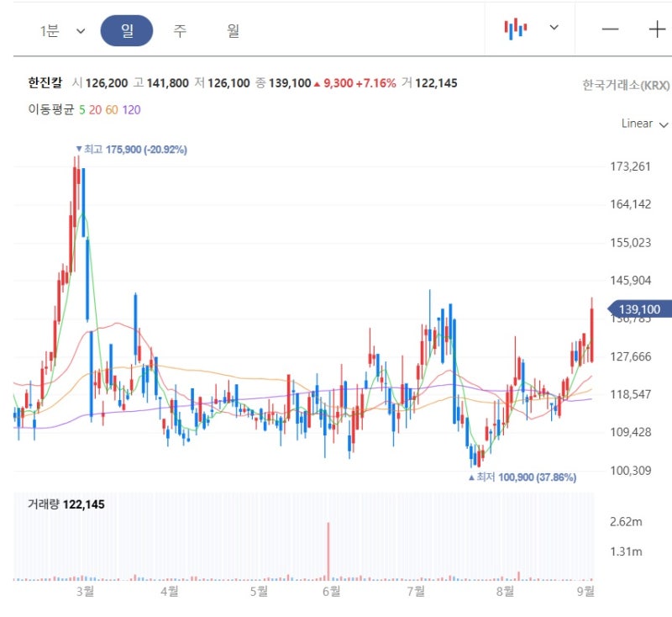Screen dimensions: 672x617
Task: Click the 3월 date axis label
Action: tap(86, 591)
